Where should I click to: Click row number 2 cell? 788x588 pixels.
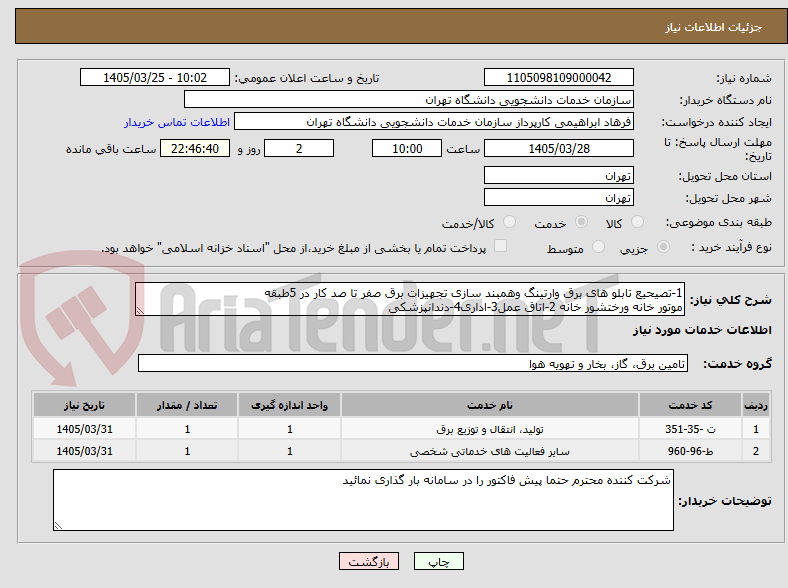[x=756, y=451]
